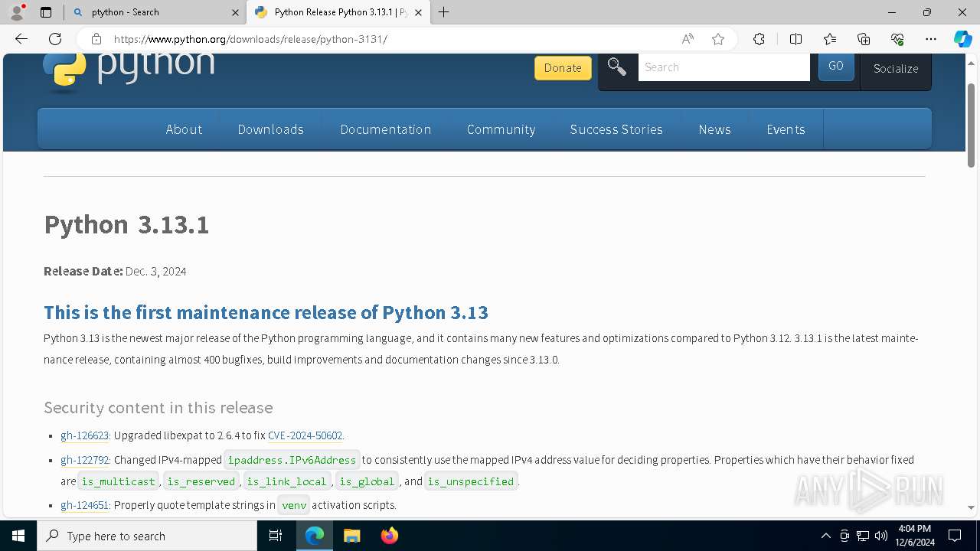
Task: Click the magnifying glass search icon on python.org
Action: tap(617, 67)
